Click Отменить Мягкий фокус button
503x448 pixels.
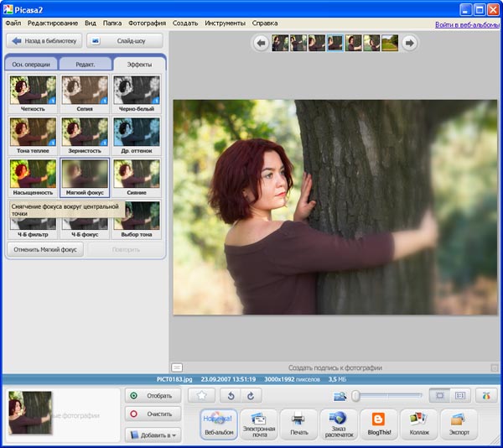[44, 249]
